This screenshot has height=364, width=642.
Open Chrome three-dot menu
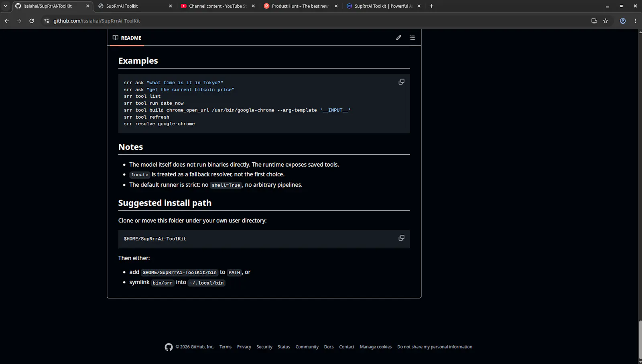[x=635, y=21]
